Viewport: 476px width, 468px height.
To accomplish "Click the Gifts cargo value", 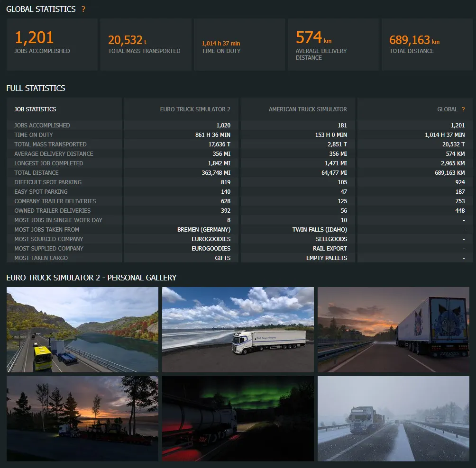I will pyautogui.click(x=222, y=258).
